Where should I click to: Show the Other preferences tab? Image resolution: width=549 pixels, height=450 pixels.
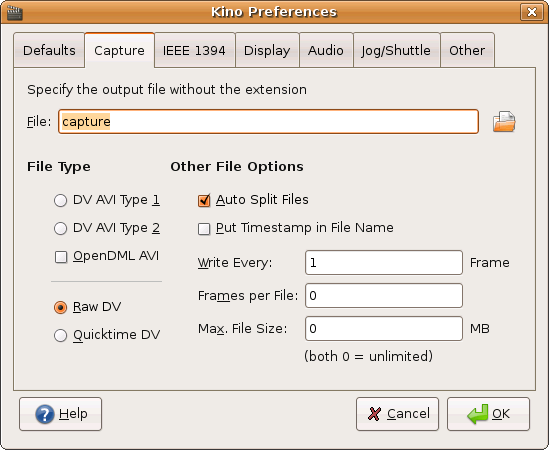tap(467, 50)
